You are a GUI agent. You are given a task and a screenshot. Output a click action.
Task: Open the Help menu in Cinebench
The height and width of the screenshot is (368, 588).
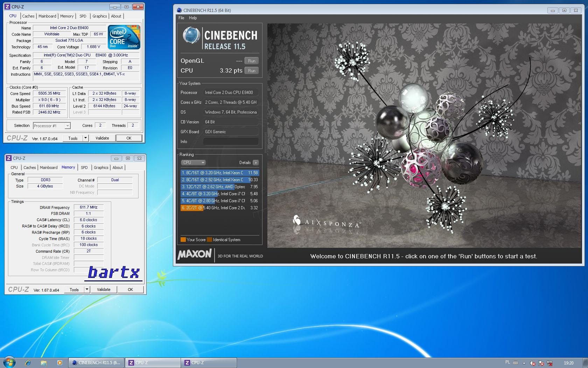tap(193, 18)
